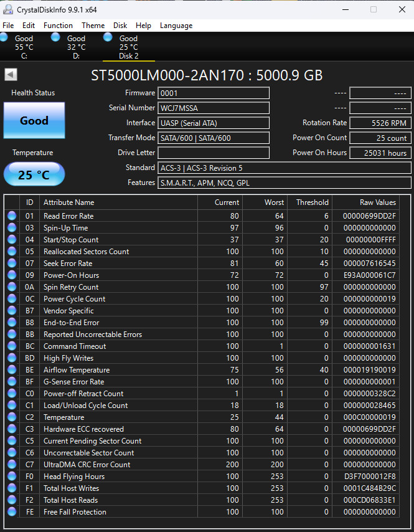Switch to the D: disk tab
This screenshot has height=532, width=414.
[77, 47]
